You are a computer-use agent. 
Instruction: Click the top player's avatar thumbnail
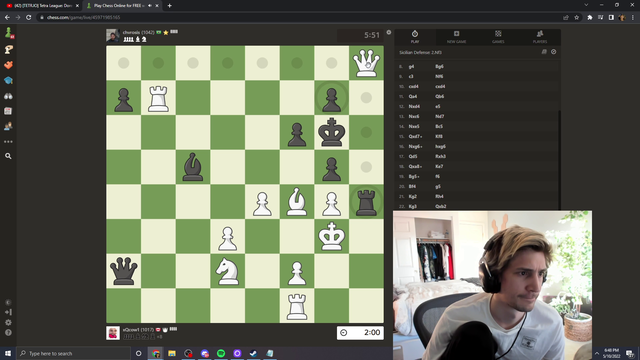(x=113, y=36)
